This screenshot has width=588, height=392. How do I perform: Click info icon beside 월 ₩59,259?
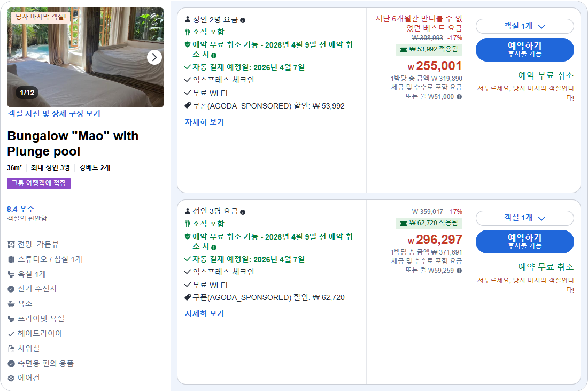pyautogui.click(x=459, y=271)
